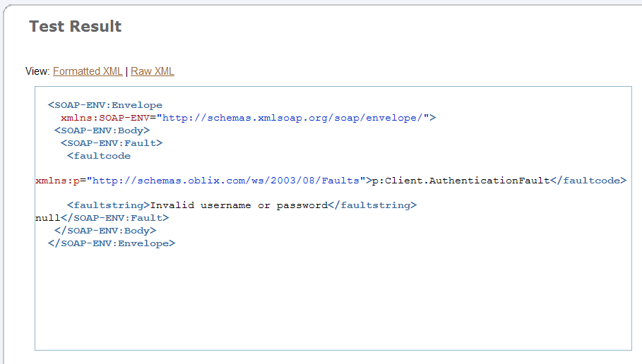Select the opening <SOAP-ENV:Body> tag
Screen dimensions: 642x364
pyautogui.click(x=102, y=131)
